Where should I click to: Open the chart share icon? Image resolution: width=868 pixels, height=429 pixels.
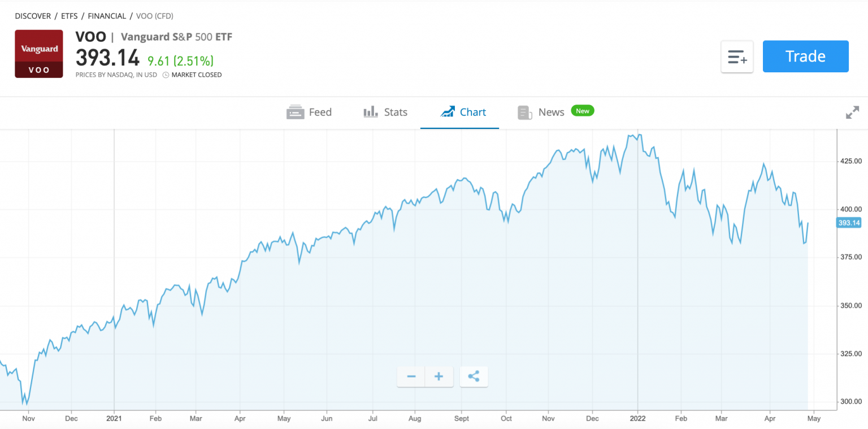[x=474, y=376]
